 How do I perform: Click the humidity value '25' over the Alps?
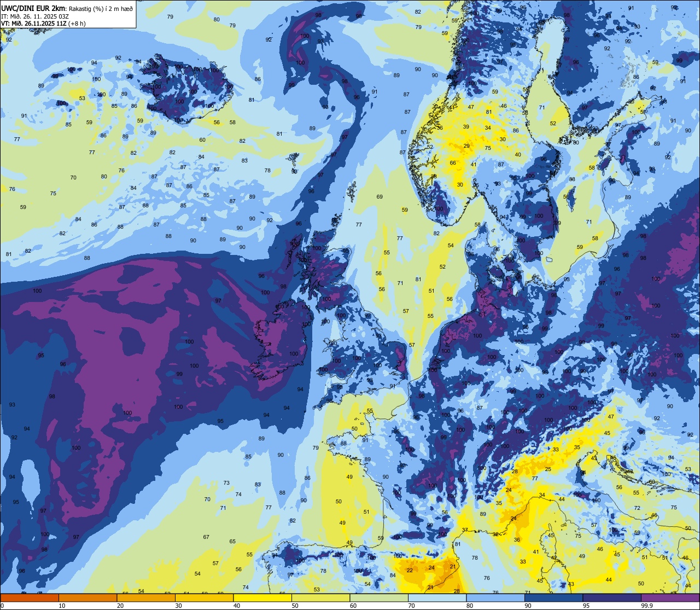pos(548,469)
